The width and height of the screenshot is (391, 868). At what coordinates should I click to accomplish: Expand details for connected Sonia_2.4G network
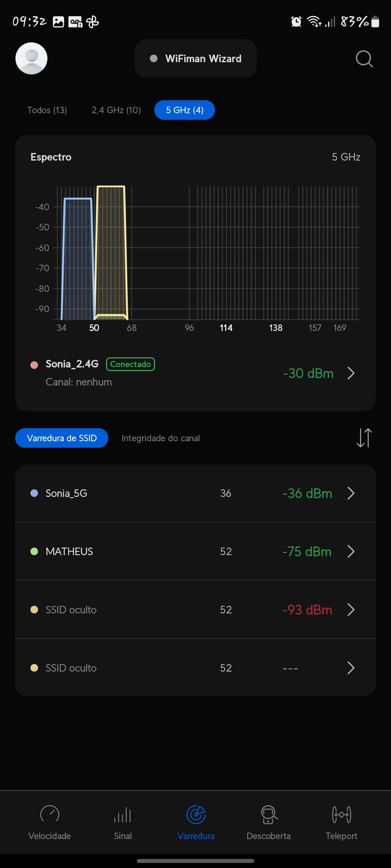[350, 373]
